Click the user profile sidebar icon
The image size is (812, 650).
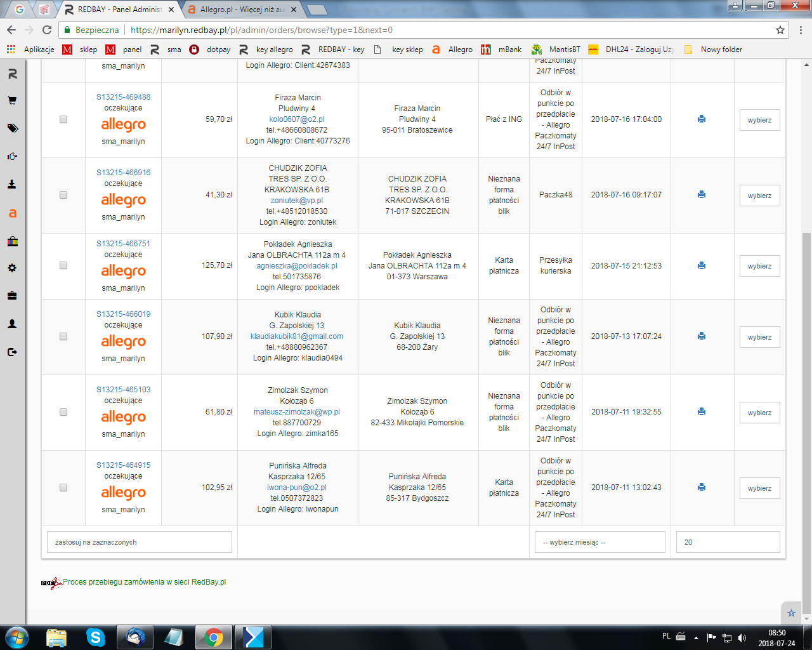pyautogui.click(x=12, y=324)
